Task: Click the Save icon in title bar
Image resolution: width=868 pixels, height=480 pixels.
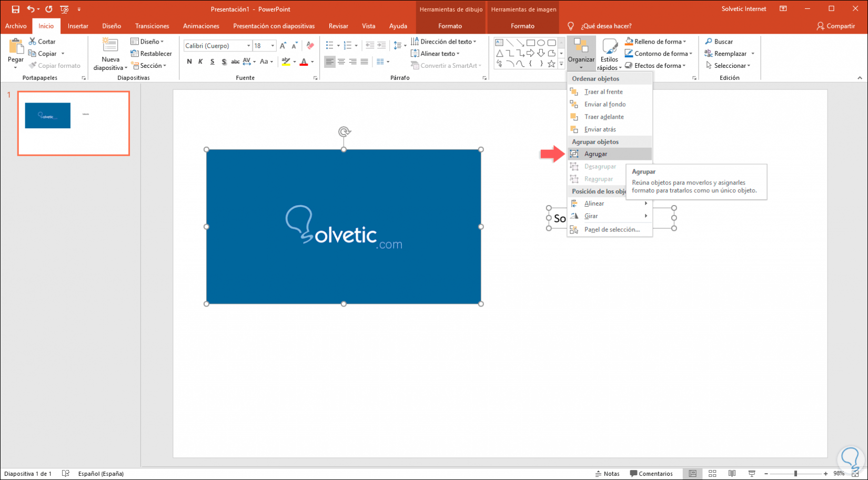Action: pos(15,9)
